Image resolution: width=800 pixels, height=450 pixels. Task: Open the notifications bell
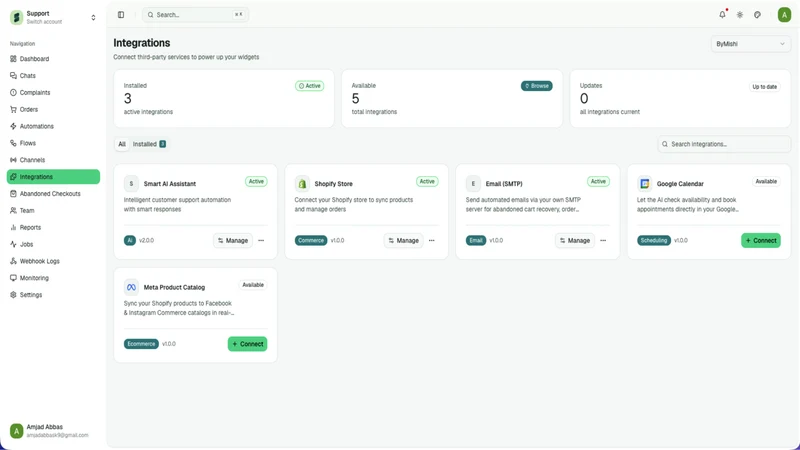click(722, 15)
